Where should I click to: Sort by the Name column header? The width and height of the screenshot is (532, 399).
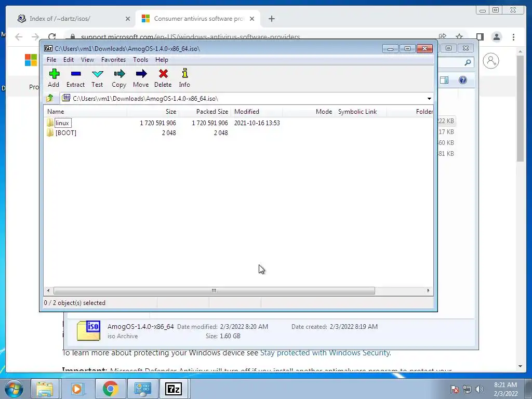(x=85, y=112)
